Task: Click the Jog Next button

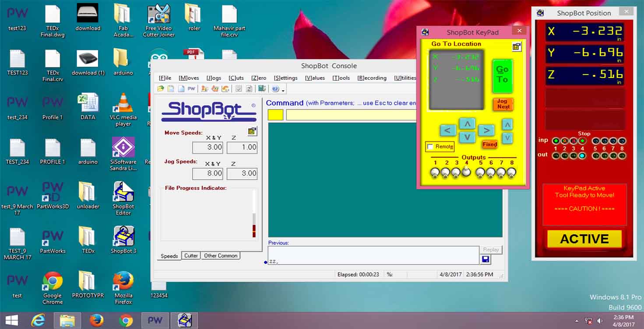Action: click(x=503, y=104)
